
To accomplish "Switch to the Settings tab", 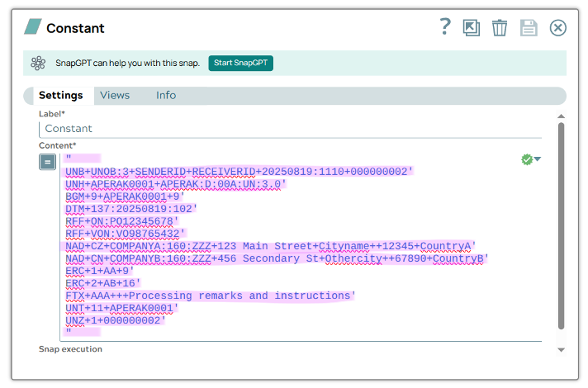I will (60, 96).
